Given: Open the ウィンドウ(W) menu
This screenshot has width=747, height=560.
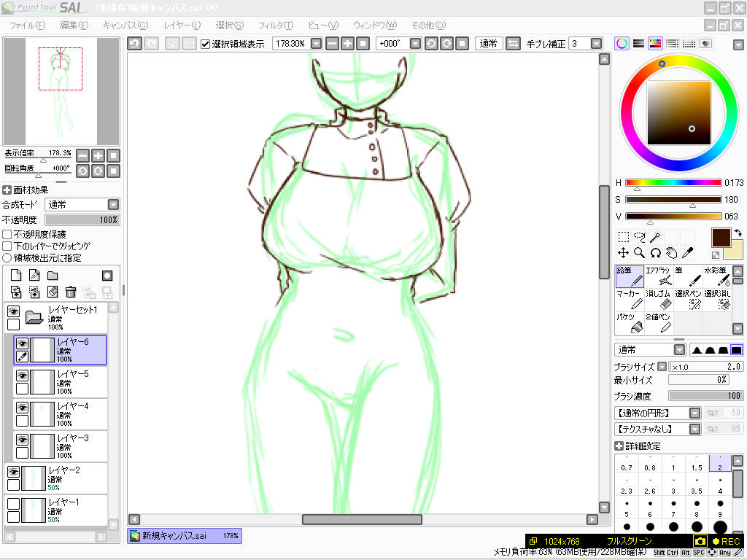Looking at the screenshot, I should coord(374,26).
